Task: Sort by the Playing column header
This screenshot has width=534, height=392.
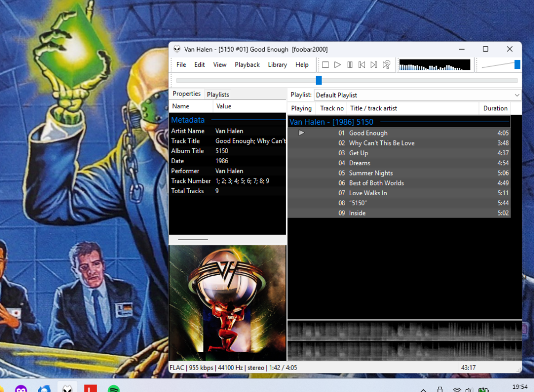Action: coord(301,108)
